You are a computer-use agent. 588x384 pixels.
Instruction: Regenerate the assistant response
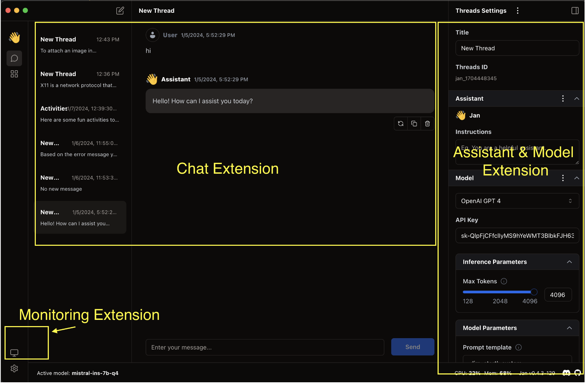pos(401,124)
